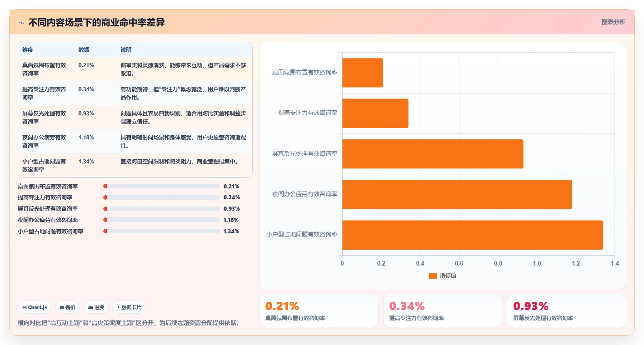Select the 进度 chip

click(x=96, y=307)
